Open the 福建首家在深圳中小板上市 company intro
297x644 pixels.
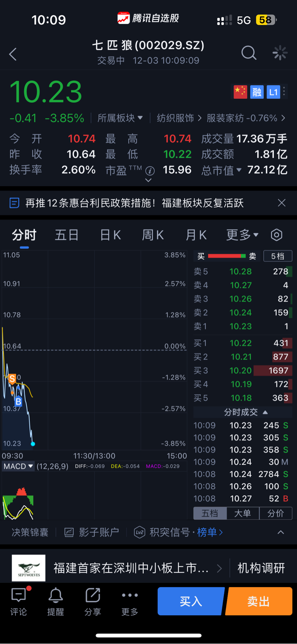click(131, 568)
